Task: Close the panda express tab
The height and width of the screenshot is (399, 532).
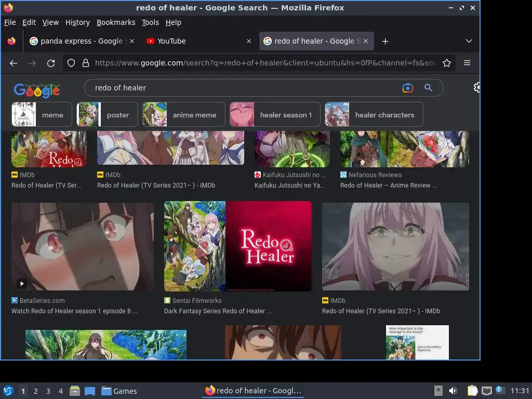Action: pos(132,41)
